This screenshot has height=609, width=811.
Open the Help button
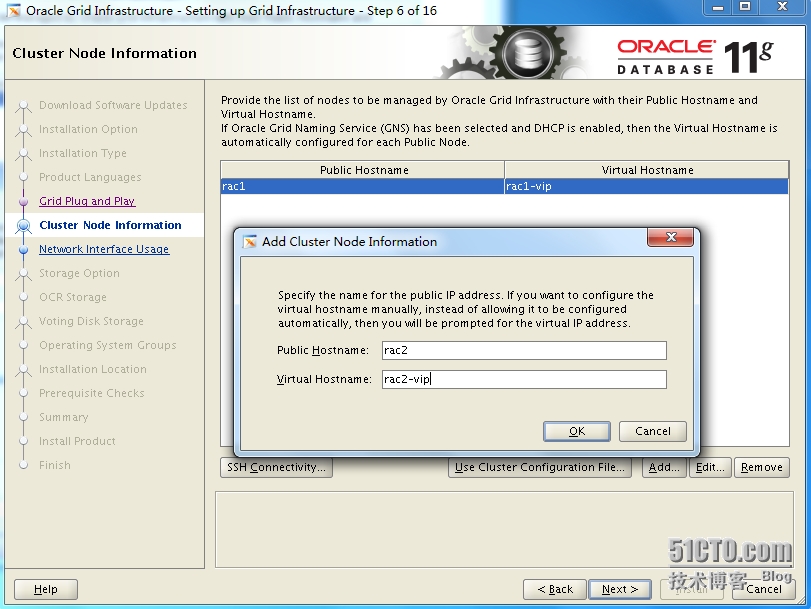coord(46,589)
